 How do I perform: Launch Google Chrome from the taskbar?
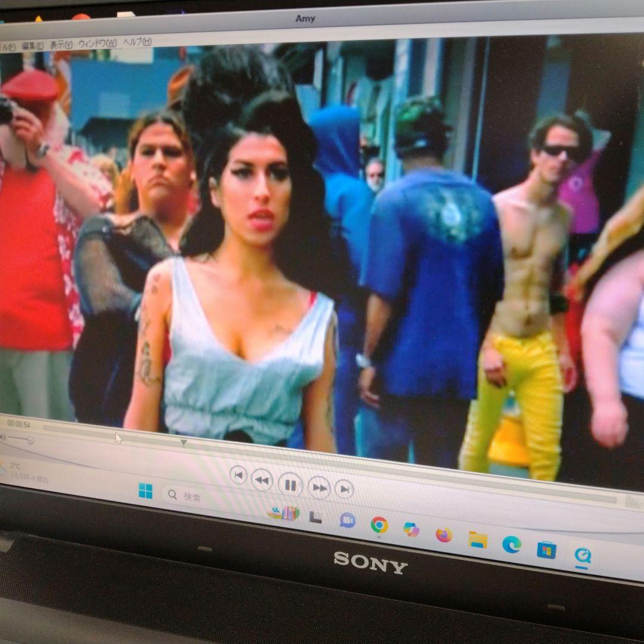click(x=380, y=525)
